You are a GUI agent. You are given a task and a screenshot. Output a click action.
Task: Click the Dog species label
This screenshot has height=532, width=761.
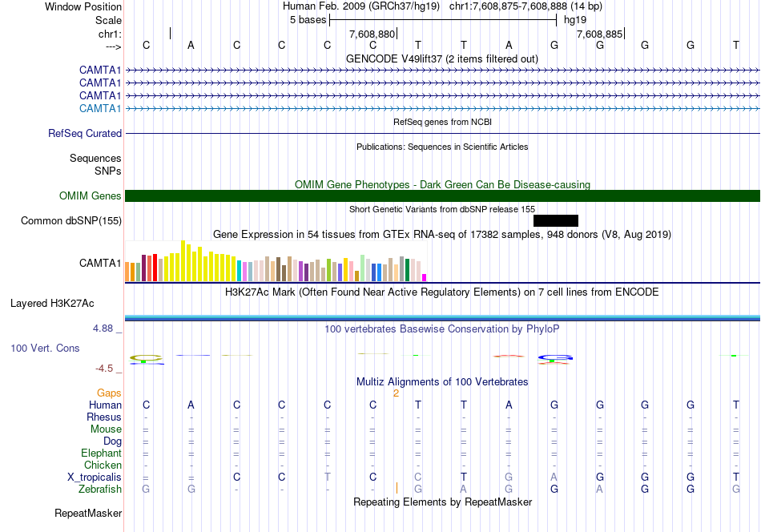click(113, 441)
